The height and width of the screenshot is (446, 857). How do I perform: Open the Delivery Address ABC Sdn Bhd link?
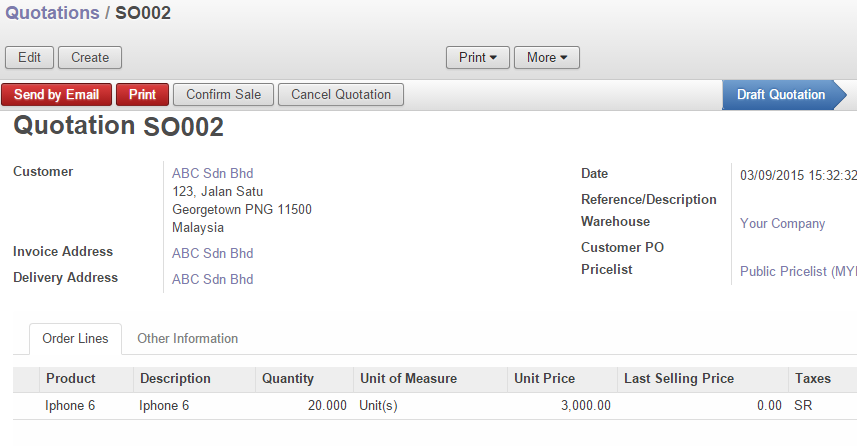pyautogui.click(x=212, y=279)
